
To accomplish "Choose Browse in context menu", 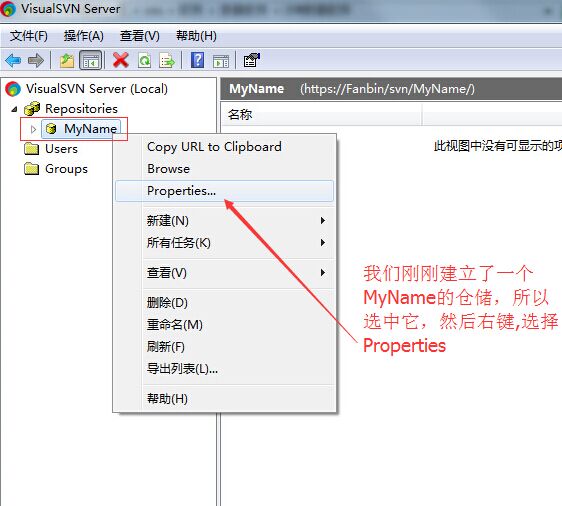I will pos(224,168).
